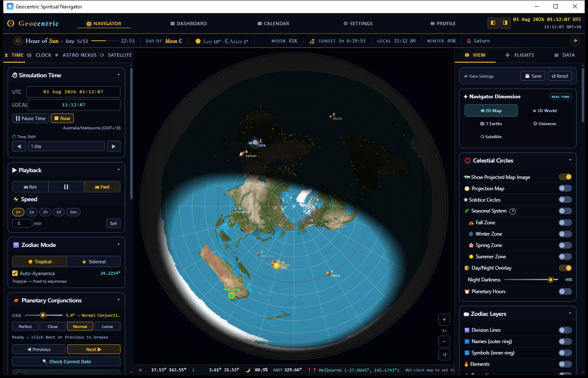Enable Planetary Hours toggle
Viewport: 588px width, 378px height.
click(565, 291)
